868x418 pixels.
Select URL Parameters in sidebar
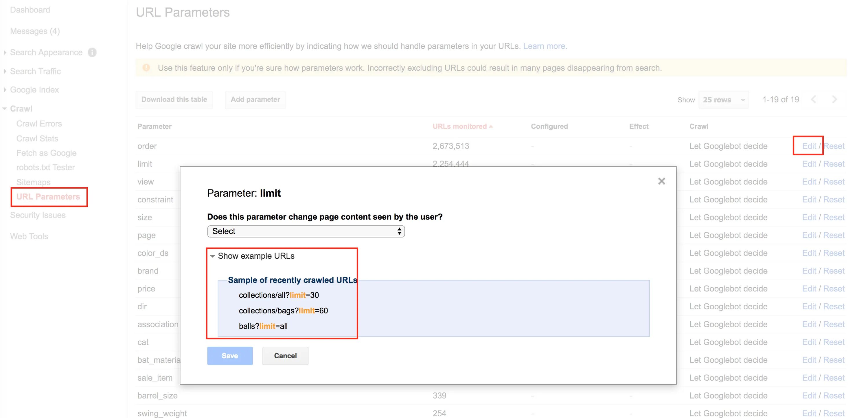[48, 197]
